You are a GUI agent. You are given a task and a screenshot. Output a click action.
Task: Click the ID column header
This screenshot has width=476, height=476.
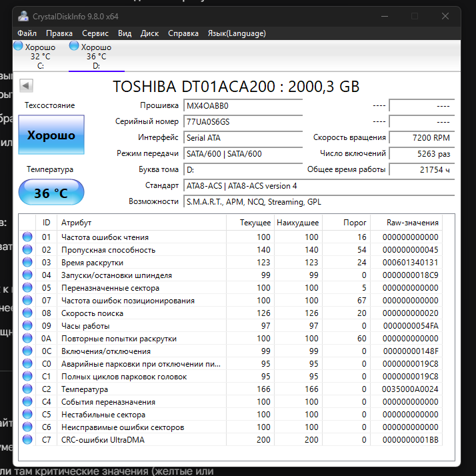[46, 223]
